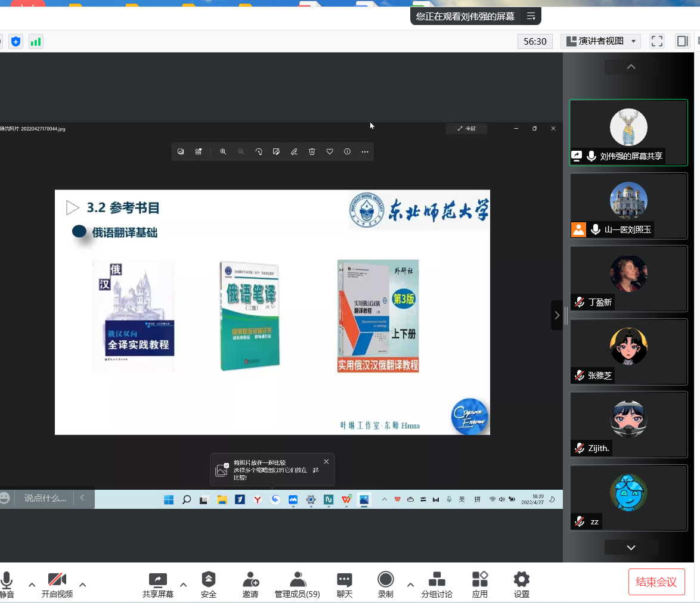Click Share Screen (共享屏幕) button
Viewport: 700px width, 603px height.
pyautogui.click(x=157, y=585)
